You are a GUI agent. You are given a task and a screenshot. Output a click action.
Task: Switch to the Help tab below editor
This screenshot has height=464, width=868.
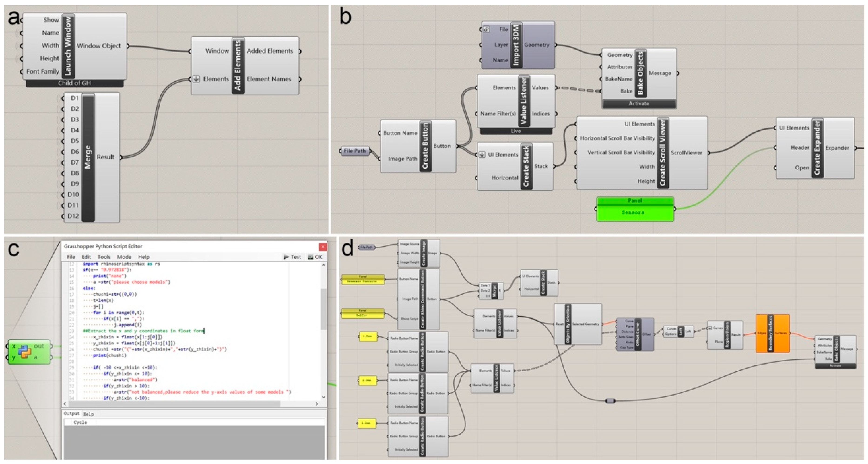point(89,414)
